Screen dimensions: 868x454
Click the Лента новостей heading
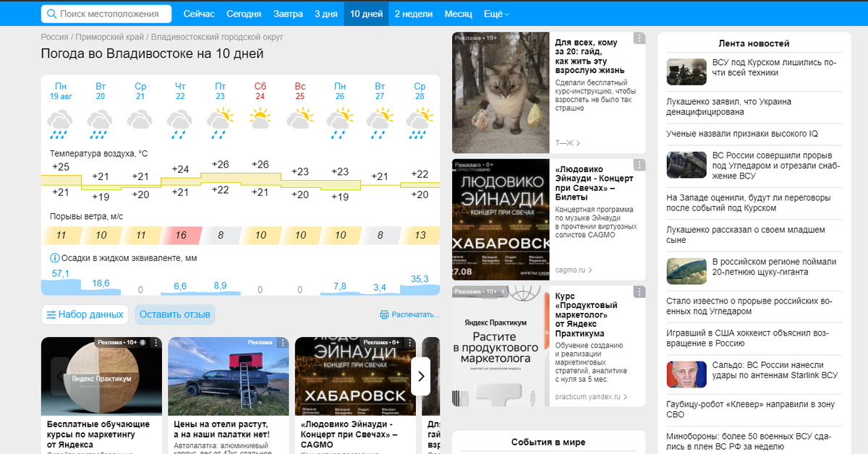click(754, 43)
